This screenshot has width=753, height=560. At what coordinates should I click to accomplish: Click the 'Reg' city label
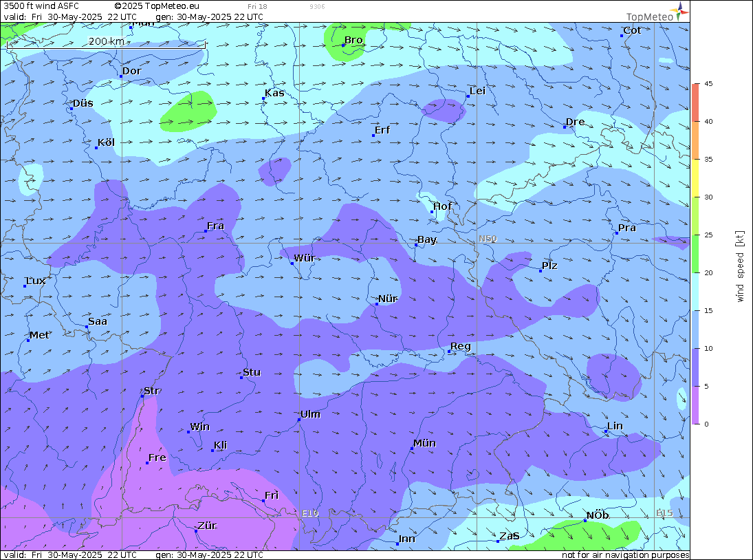coord(461,347)
